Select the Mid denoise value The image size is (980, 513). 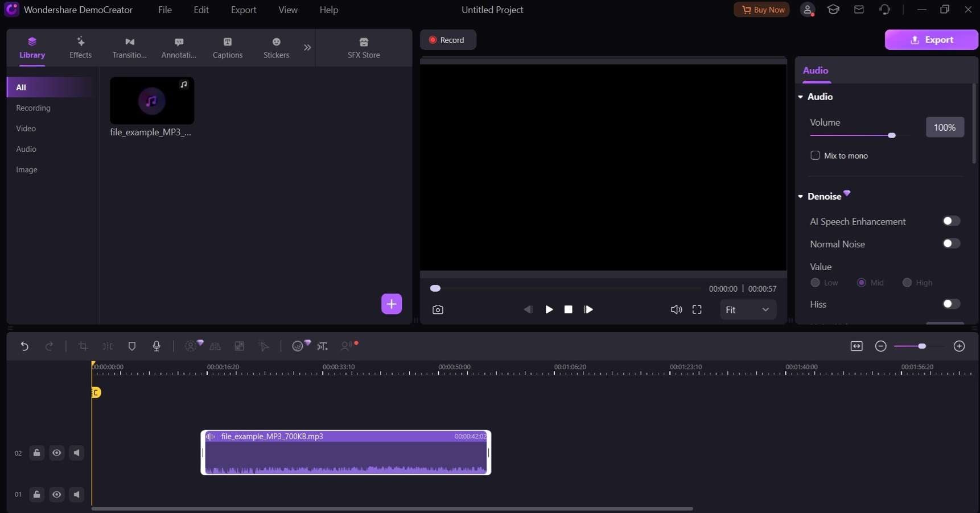[x=861, y=283]
